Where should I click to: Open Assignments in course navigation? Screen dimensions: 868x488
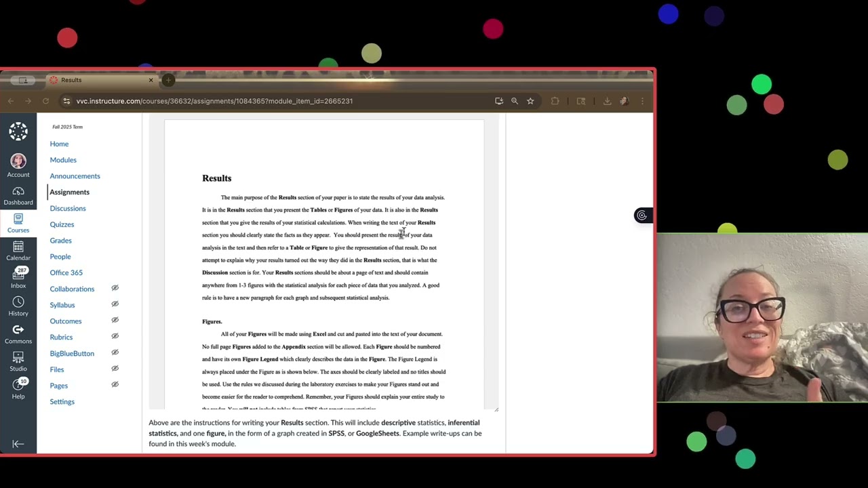tap(69, 192)
